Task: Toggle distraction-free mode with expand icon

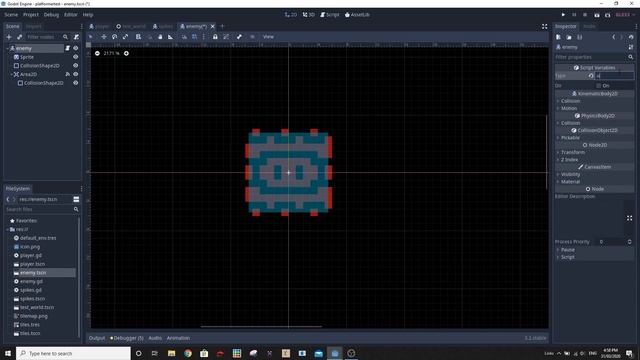Action: [544, 26]
